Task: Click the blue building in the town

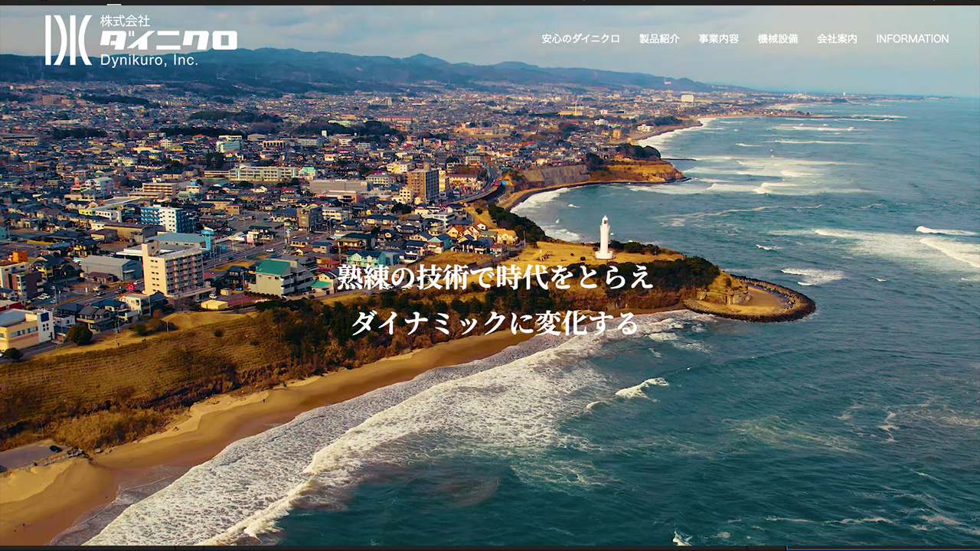Action: click(x=166, y=218)
